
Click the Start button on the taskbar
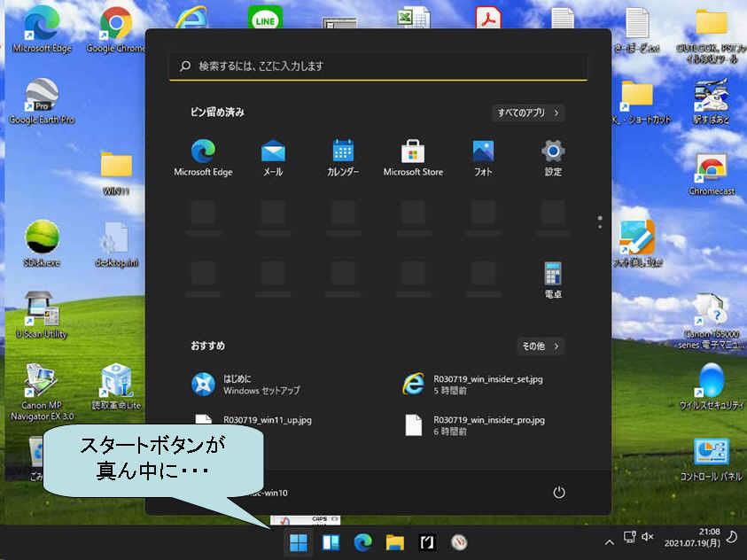click(x=299, y=542)
